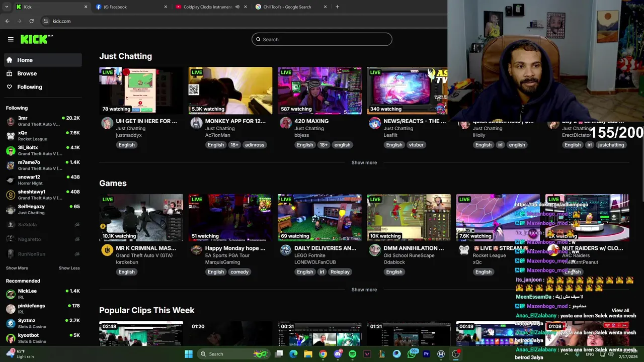Click Show More under Following
Viewport: 644px width, 362px height.
pos(17,268)
